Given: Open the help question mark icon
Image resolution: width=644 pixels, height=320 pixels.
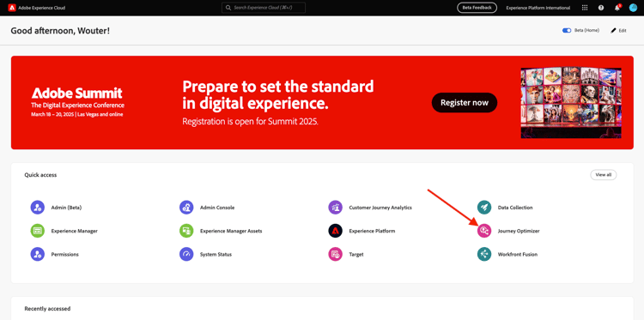Looking at the screenshot, I should (601, 8).
